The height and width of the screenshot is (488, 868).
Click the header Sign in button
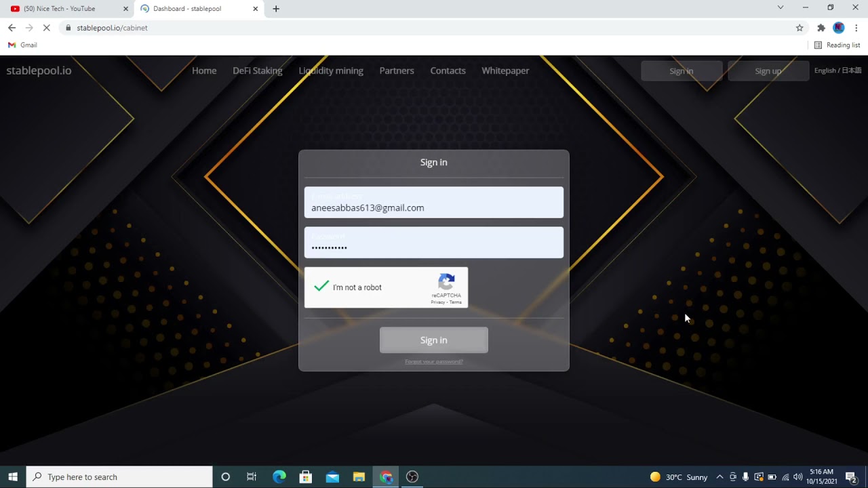(682, 71)
